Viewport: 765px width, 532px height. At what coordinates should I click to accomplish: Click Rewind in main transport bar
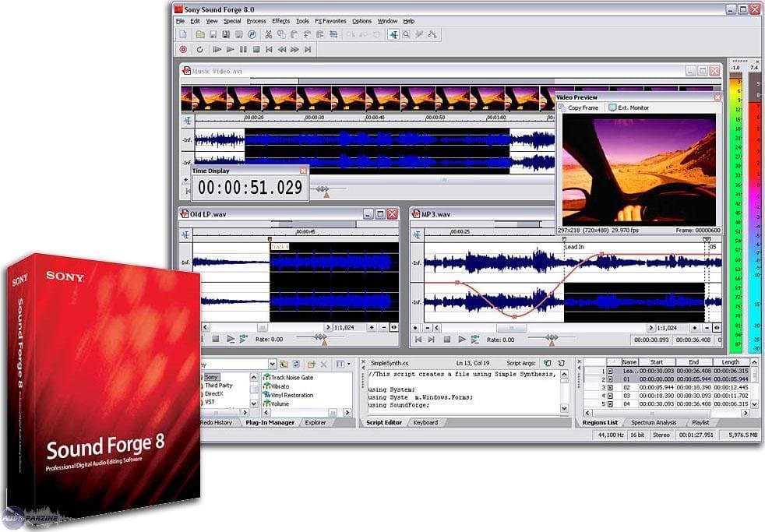point(282,49)
